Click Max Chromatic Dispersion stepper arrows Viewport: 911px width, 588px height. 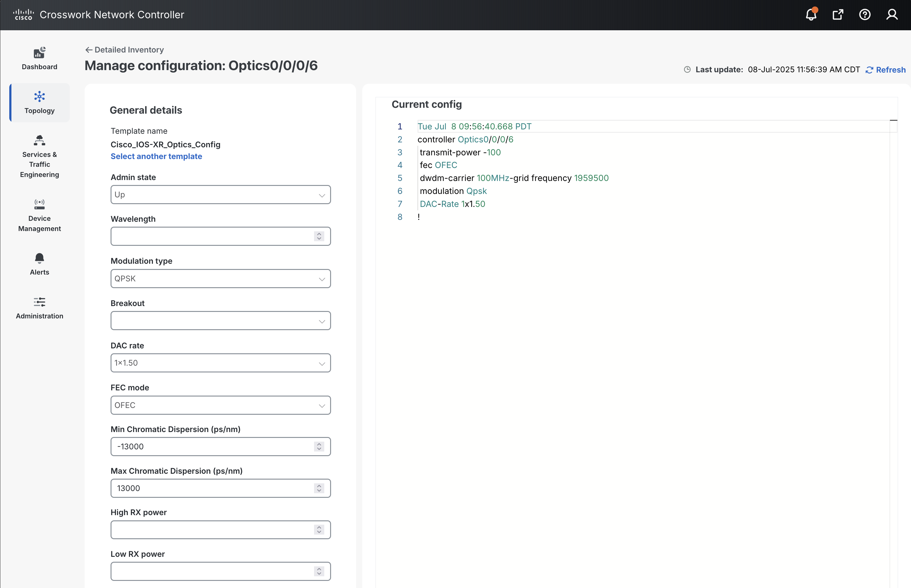[319, 488]
